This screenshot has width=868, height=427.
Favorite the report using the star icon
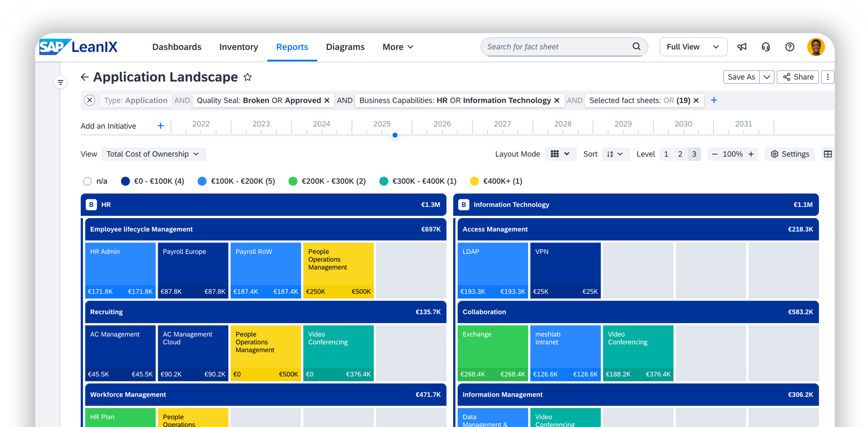pyautogui.click(x=247, y=77)
